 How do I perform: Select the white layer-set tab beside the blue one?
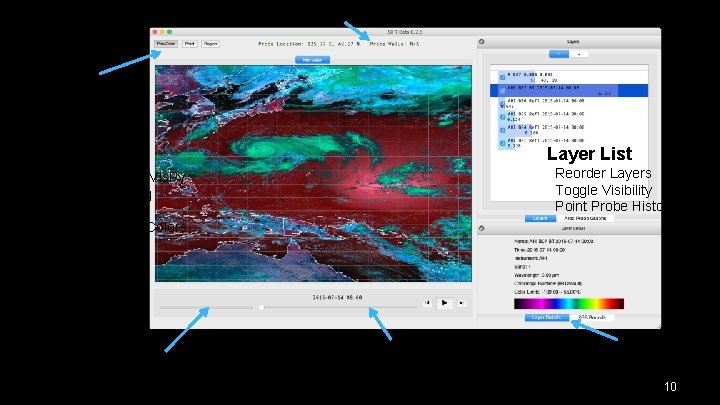pos(579,54)
